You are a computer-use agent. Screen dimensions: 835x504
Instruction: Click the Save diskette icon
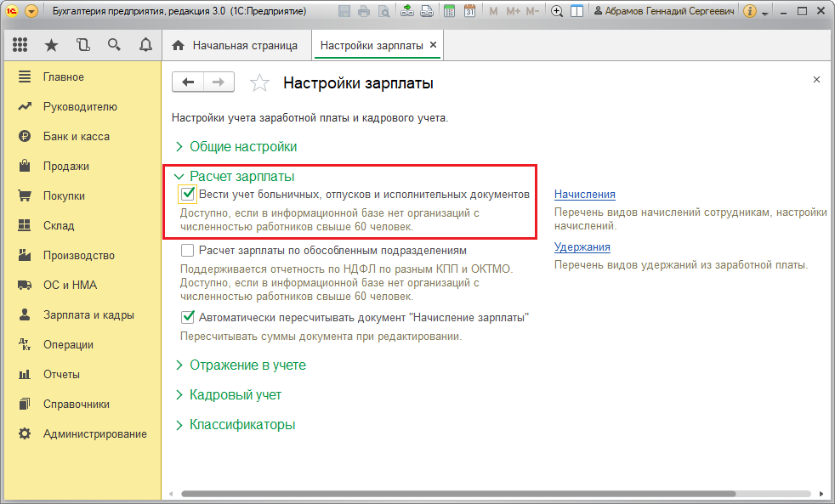(344, 11)
